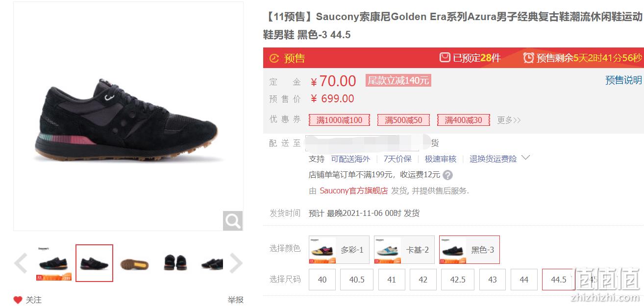644x306 pixels.
Task: Click the 已预定 reservation icon
Action: click(x=445, y=58)
